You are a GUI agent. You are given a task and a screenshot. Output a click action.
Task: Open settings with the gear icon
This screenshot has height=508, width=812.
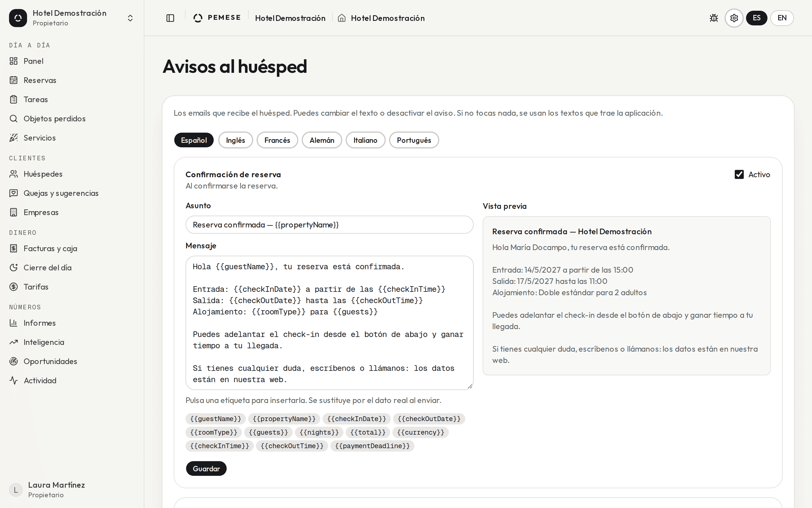(734, 18)
